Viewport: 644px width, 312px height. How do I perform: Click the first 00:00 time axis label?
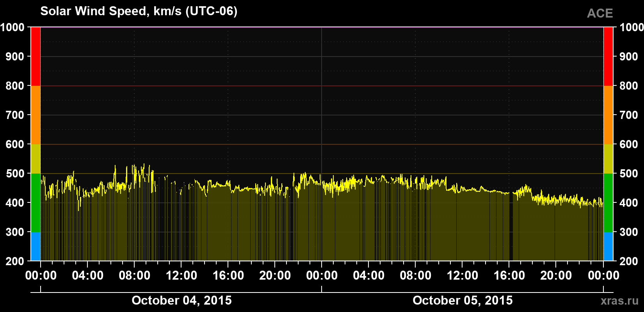coord(41,275)
